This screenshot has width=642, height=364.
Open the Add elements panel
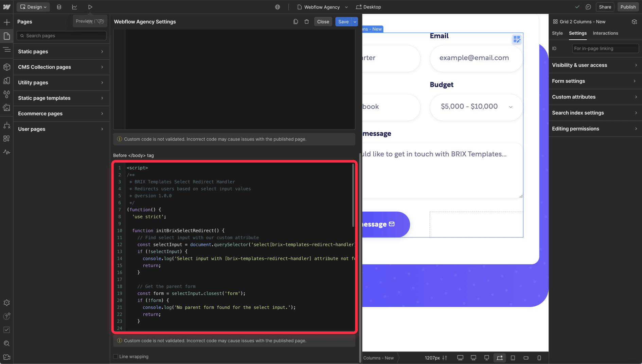(7, 22)
